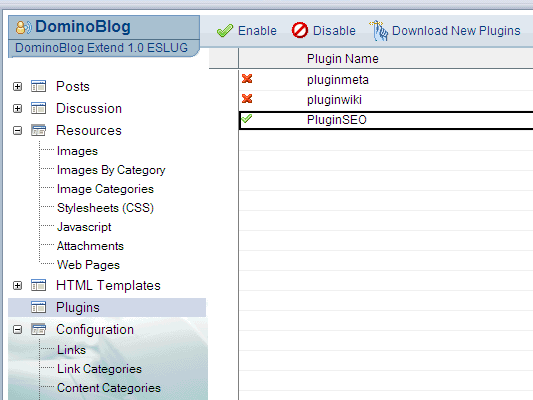Select the Plugins navigation item
This screenshot has height=400, width=533.
coord(107,308)
